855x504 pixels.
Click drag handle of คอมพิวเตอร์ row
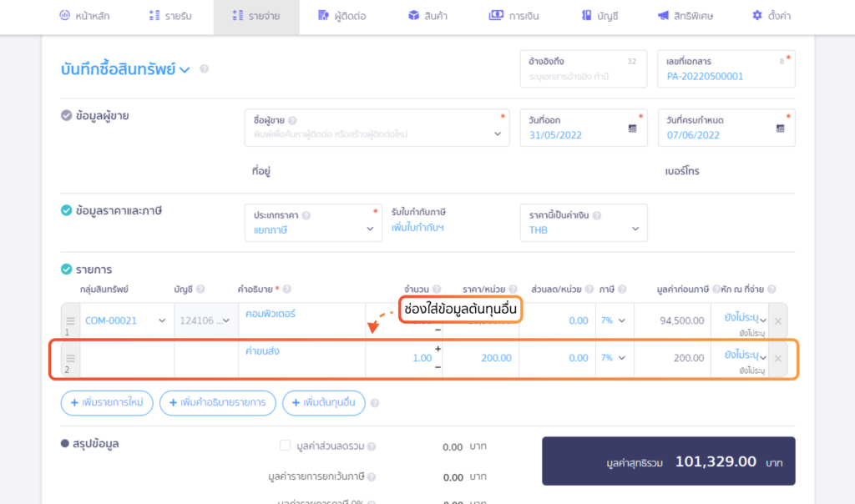pyautogui.click(x=70, y=321)
